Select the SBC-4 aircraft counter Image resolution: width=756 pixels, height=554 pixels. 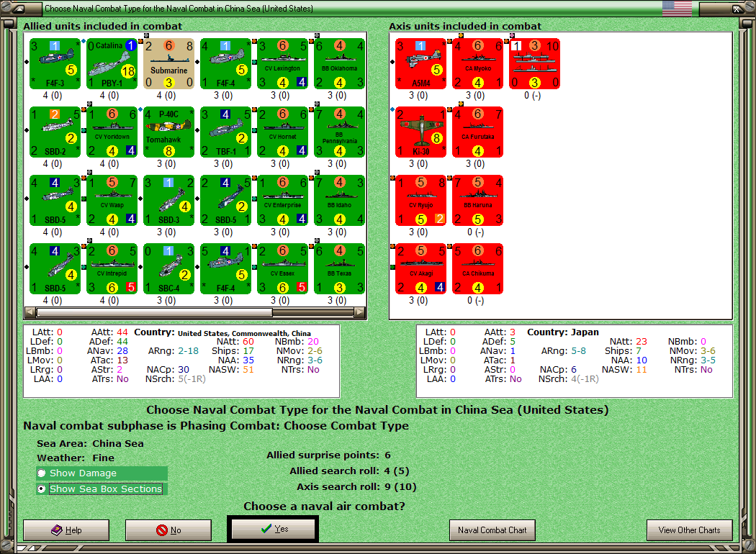tap(168, 269)
